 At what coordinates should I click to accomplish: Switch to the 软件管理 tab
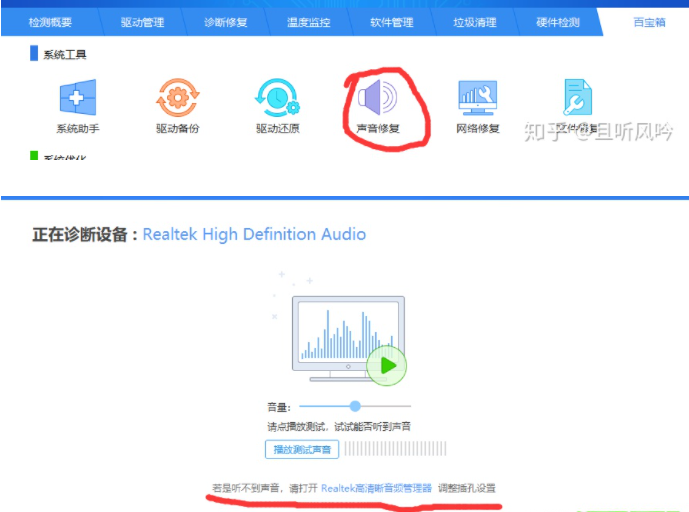click(390, 21)
